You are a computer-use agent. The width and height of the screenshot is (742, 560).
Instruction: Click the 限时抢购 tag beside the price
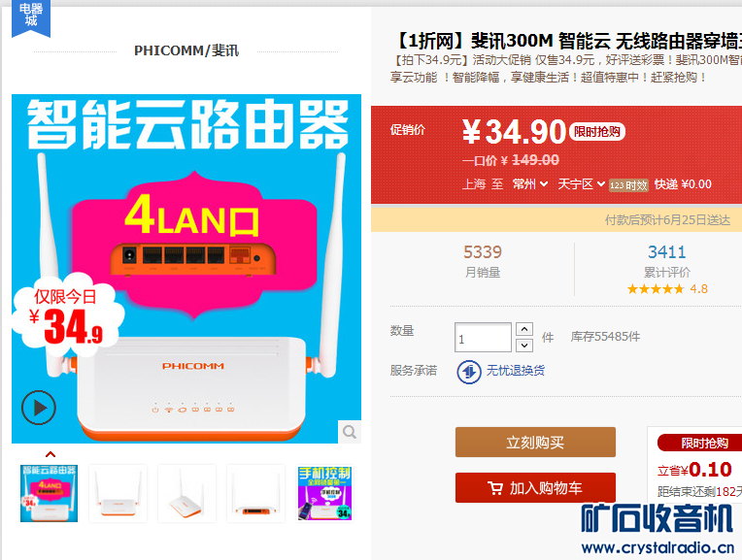click(x=596, y=131)
